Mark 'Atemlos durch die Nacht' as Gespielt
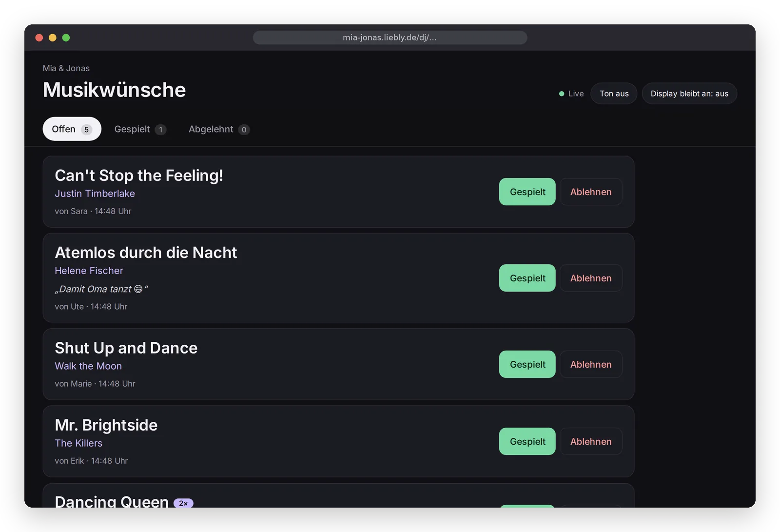 527,278
